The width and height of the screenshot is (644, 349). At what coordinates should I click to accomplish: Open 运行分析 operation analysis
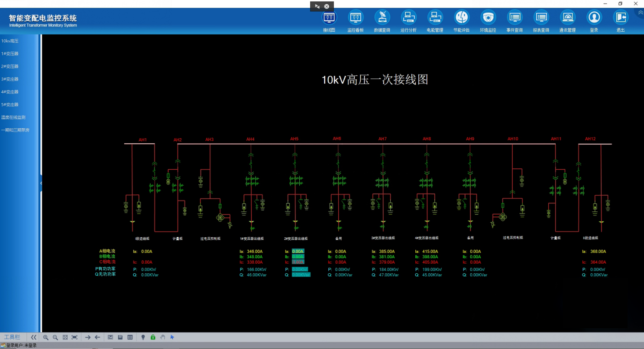click(x=408, y=21)
